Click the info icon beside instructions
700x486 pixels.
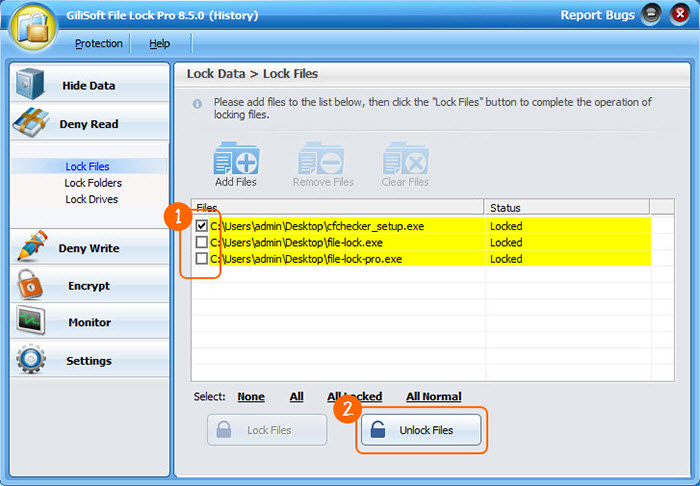[197, 104]
